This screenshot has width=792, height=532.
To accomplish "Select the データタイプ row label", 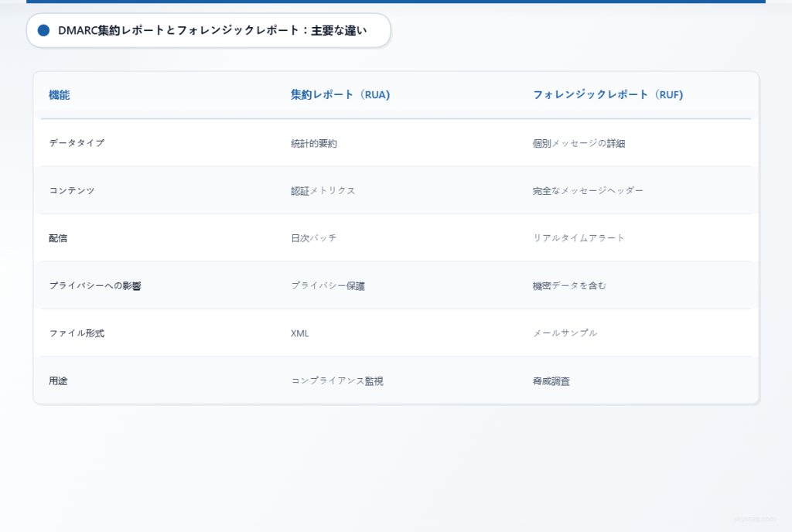I will coord(76,142).
